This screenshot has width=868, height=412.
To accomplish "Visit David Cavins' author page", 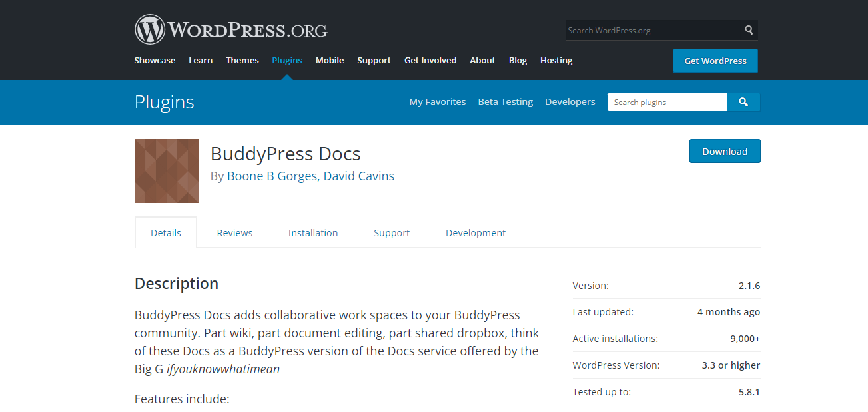I will 358,176.
